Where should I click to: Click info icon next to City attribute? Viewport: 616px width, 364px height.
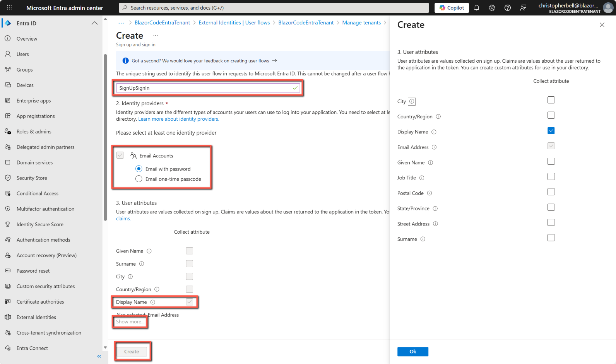tap(412, 101)
